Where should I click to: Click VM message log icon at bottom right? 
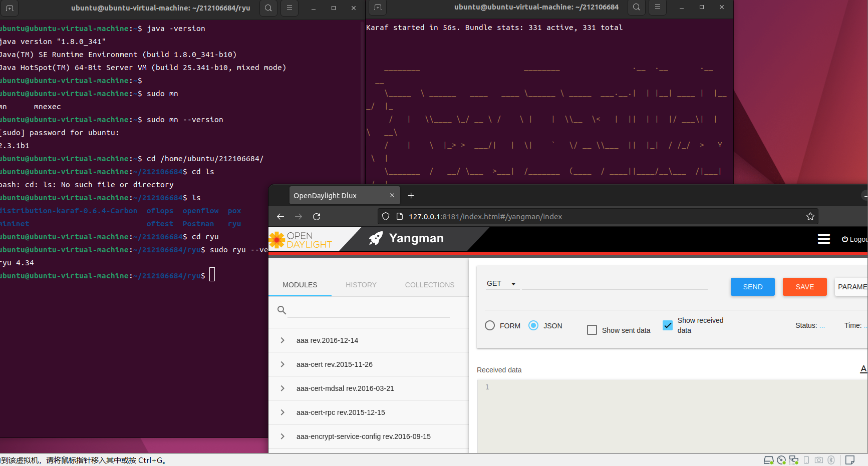850,460
